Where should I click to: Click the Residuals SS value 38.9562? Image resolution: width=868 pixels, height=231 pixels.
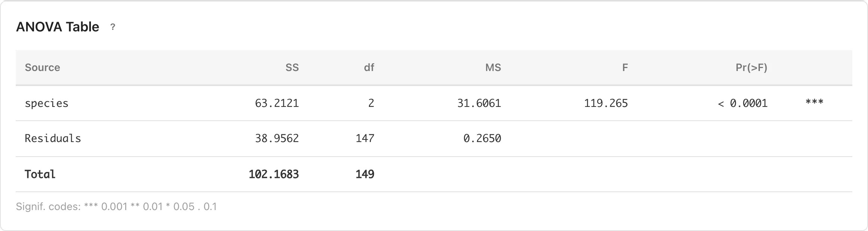pyautogui.click(x=277, y=139)
